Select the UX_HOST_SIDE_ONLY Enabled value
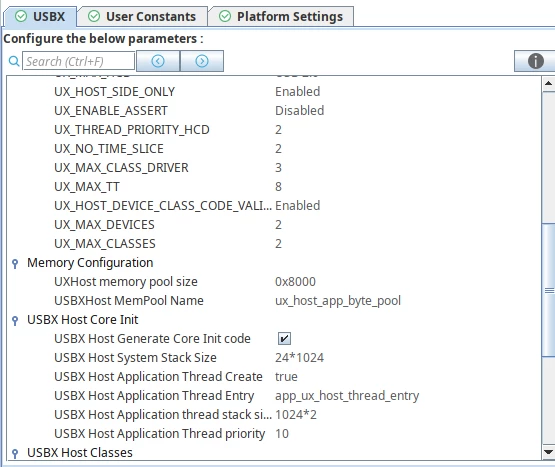 tap(298, 92)
